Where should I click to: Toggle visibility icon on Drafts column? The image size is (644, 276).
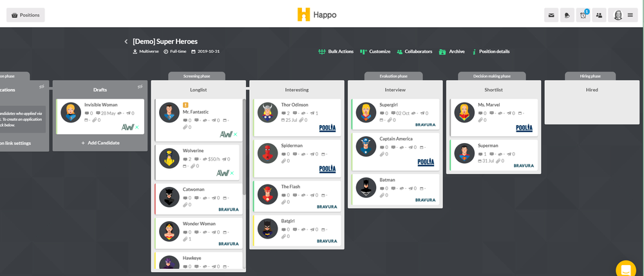pos(140,87)
